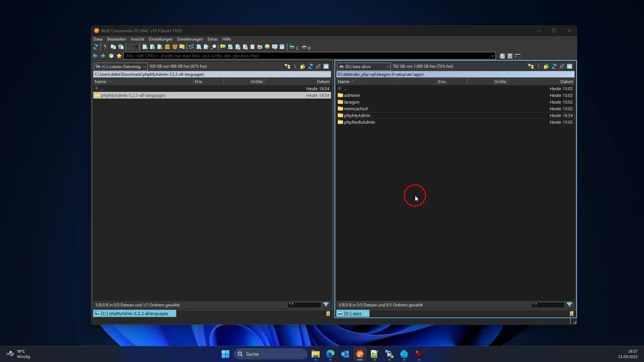
Task: Open the Einstellungen menu
Action: click(161, 39)
